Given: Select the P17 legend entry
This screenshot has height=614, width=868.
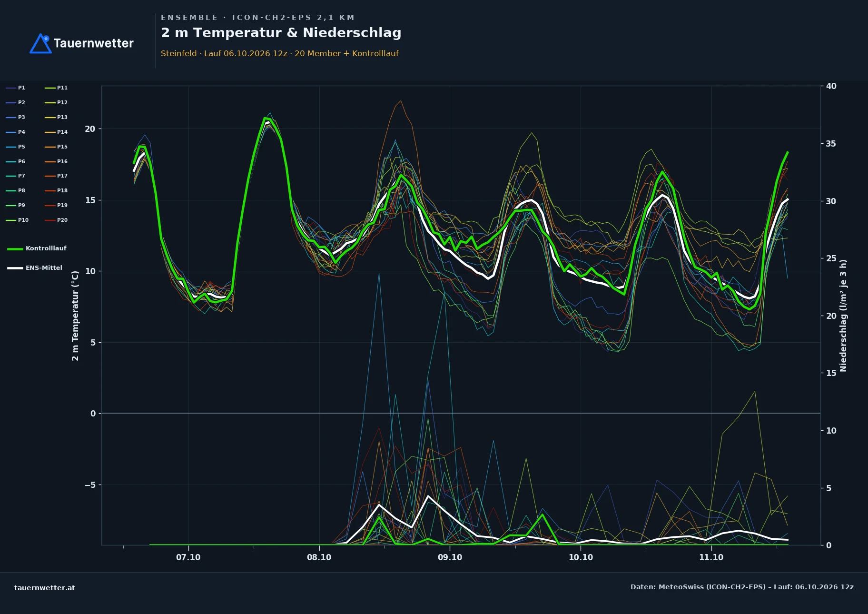Looking at the screenshot, I should point(56,176).
